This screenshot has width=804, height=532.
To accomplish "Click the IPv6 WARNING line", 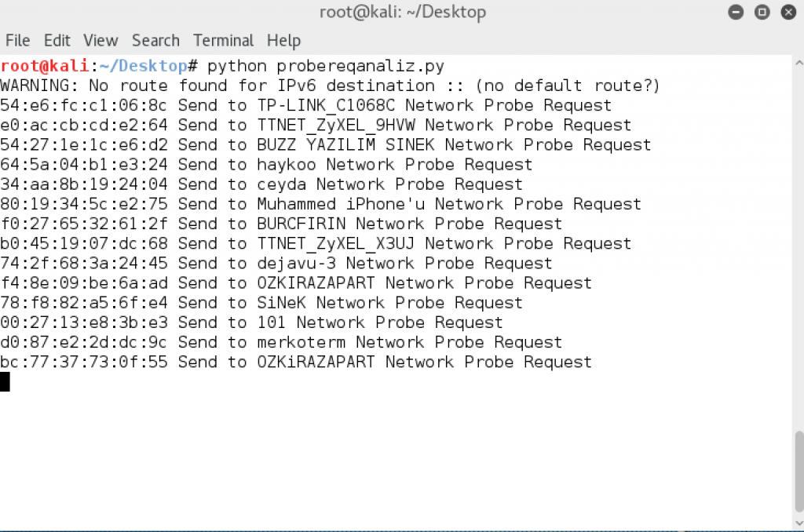I will [330, 86].
